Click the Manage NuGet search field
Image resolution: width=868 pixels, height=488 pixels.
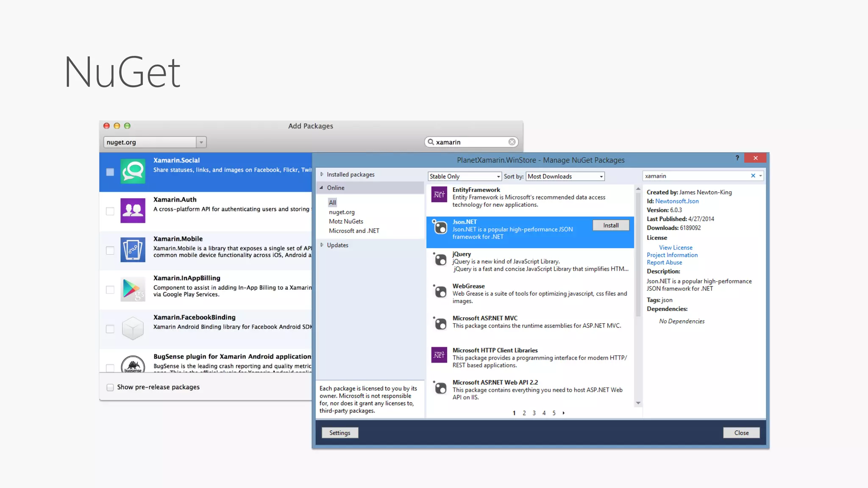tap(695, 176)
